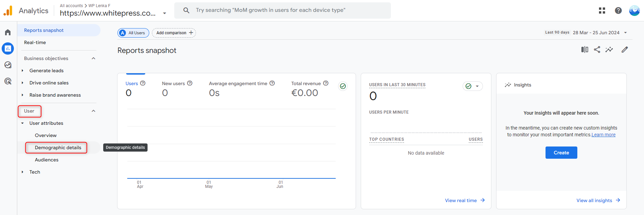Expand the Tech group
This screenshot has height=215, width=644.
22,172
